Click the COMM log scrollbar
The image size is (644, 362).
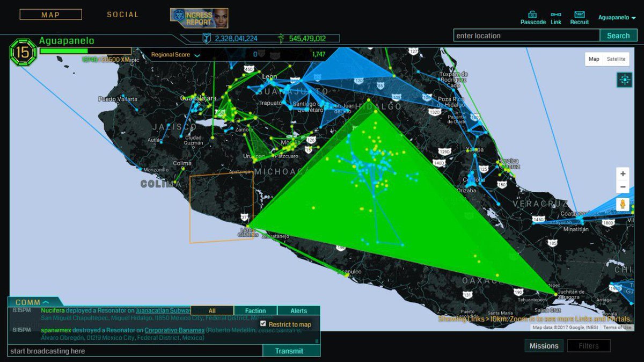tap(317, 340)
